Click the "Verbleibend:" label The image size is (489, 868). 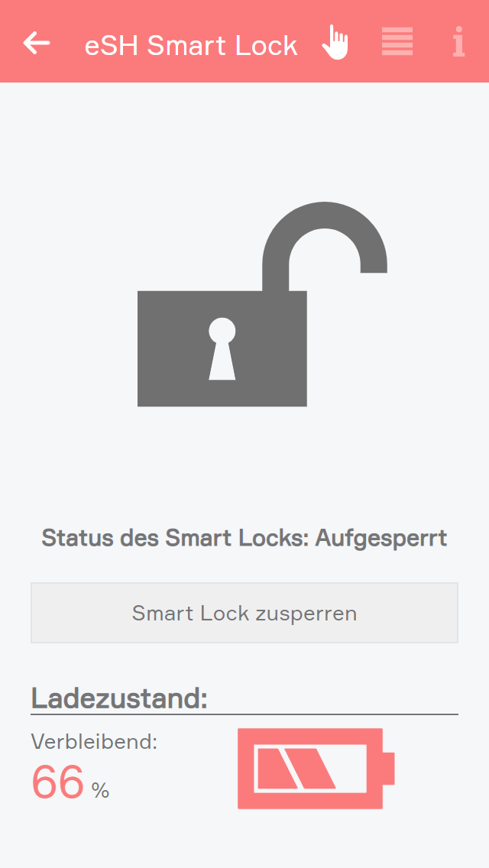pyautogui.click(x=94, y=741)
